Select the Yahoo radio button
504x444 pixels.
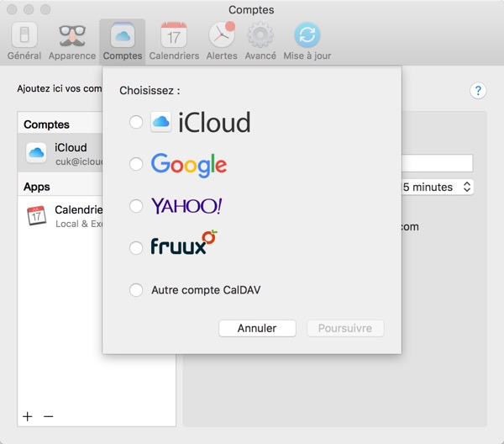[136, 206]
